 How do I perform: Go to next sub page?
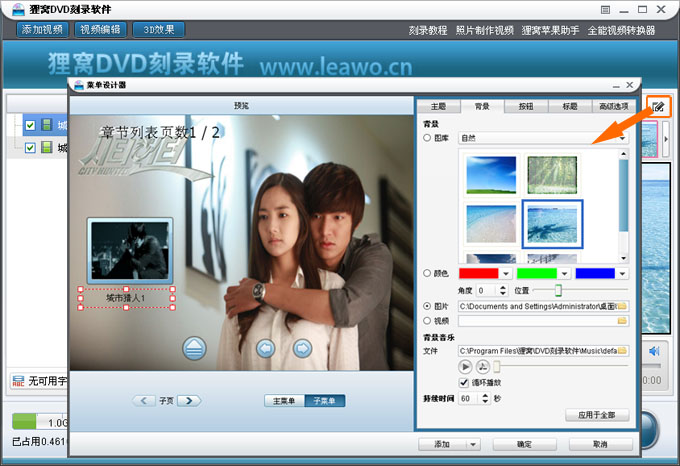coord(189,401)
